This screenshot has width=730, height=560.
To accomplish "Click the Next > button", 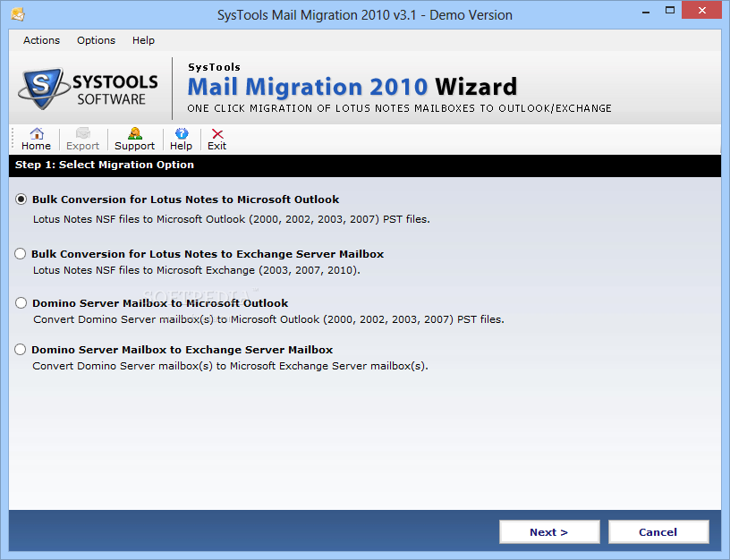I will (x=549, y=532).
